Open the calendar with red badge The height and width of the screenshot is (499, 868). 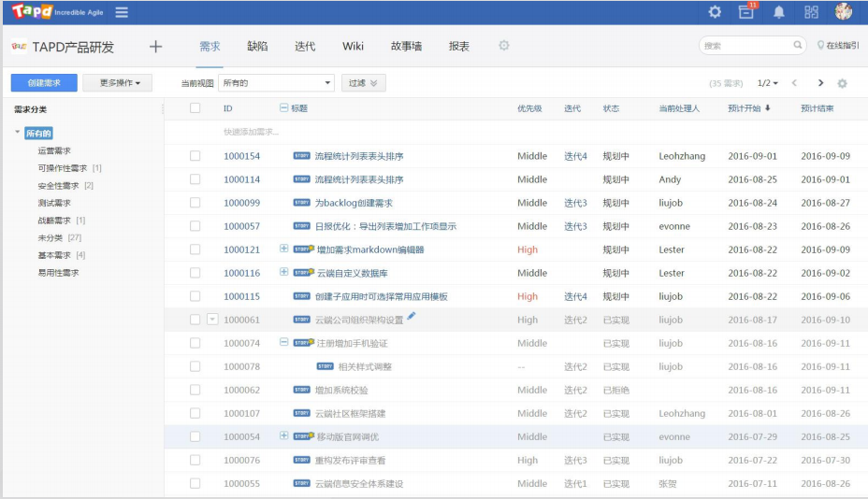click(746, 11)
